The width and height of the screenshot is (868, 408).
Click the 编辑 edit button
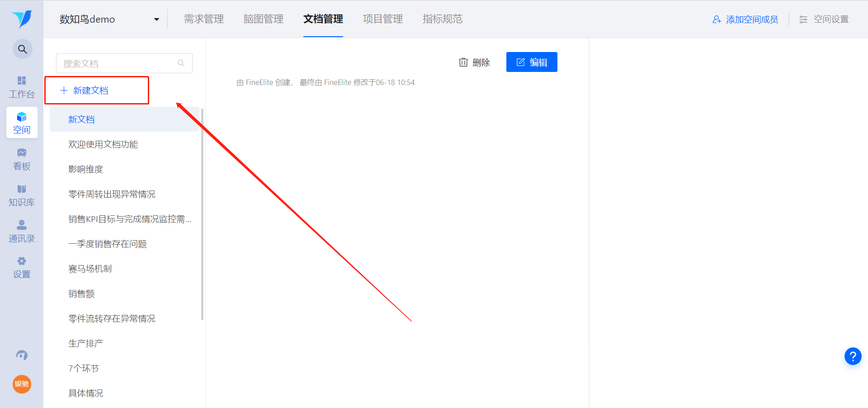[x=532, y=62]
